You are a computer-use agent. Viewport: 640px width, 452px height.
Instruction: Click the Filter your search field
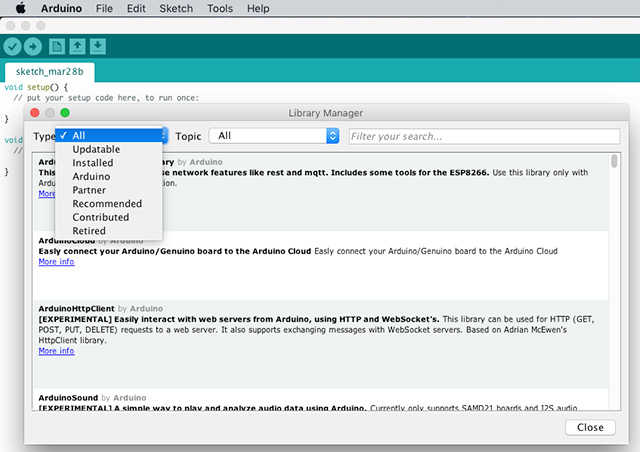point(484,136)
